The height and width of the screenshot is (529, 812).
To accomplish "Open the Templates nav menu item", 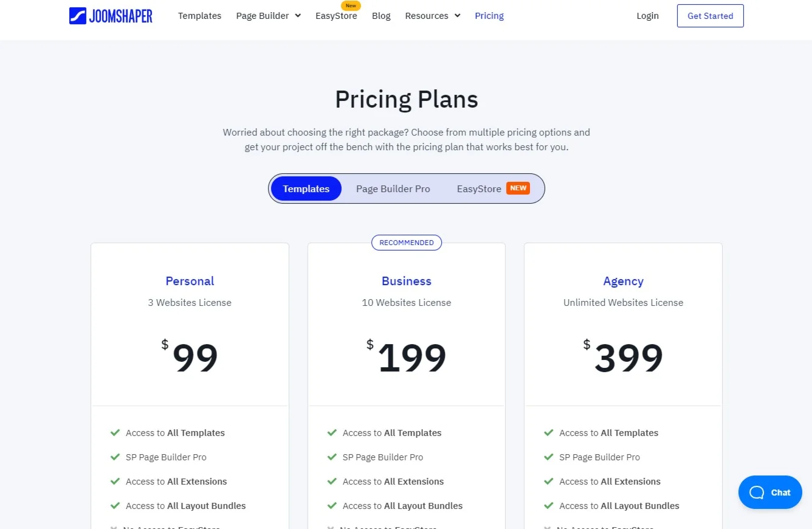I will (x=199, y=16).
